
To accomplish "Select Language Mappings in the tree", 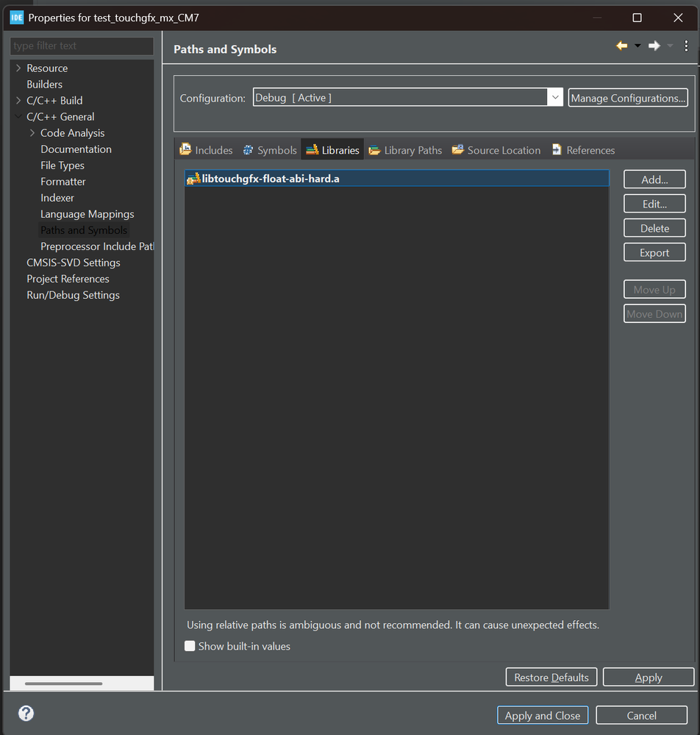I will tap(87, 214).
